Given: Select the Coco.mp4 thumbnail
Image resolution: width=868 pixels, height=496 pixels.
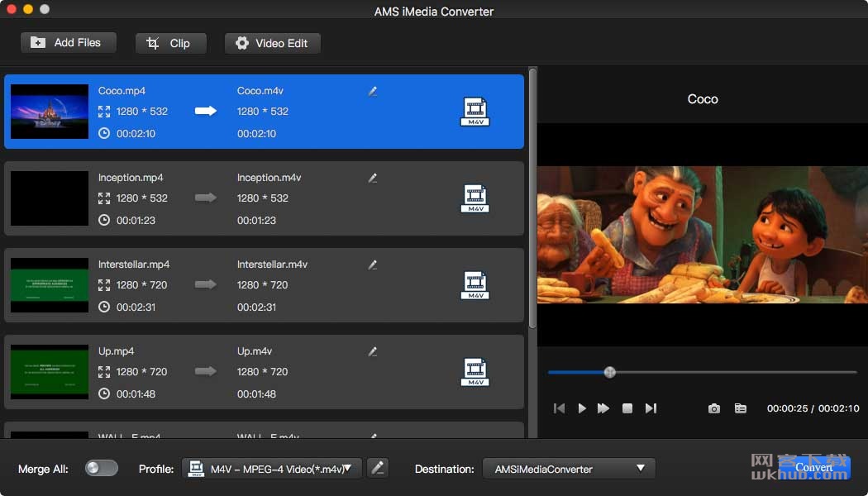Looking at the screenshot, I should click(x=50, y=112).
